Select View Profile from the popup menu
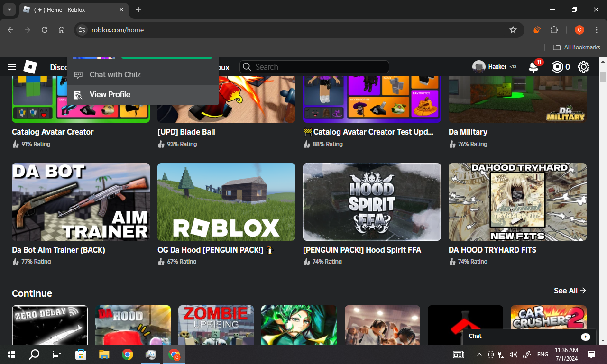This screenshot has width=607, height=364. (x=142, y=95)
